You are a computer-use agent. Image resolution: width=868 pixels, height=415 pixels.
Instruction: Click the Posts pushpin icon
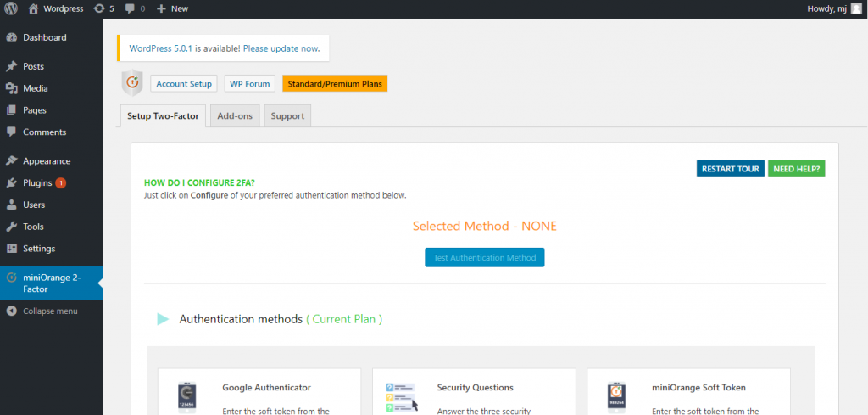[11, 66]
